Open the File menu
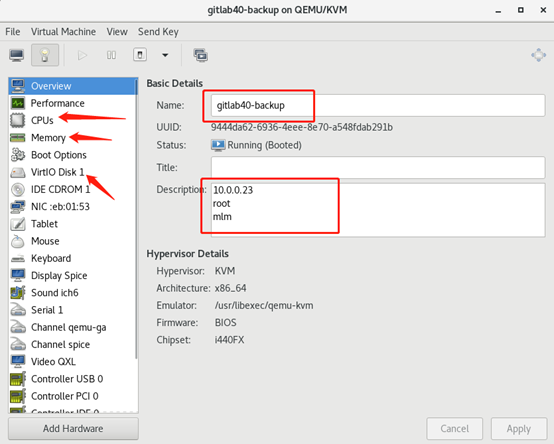Viewport: 554px width, 444px height. click(13, 32)
